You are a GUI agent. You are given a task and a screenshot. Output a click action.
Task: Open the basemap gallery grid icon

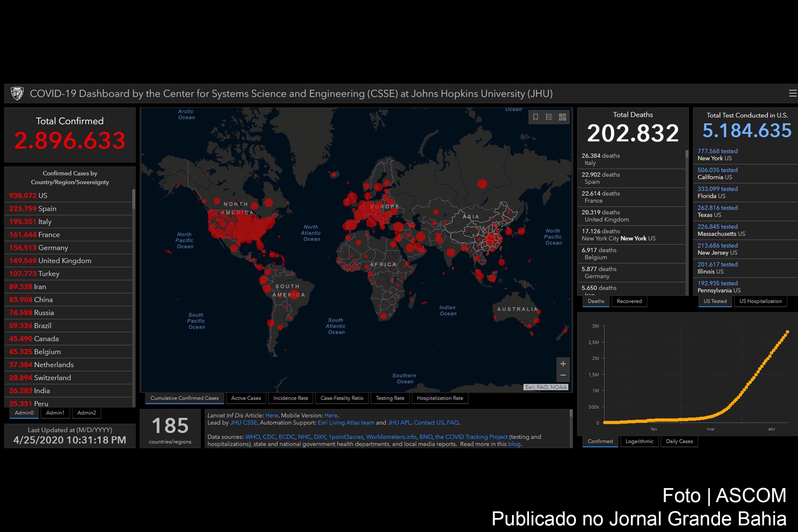click(562, 117)
